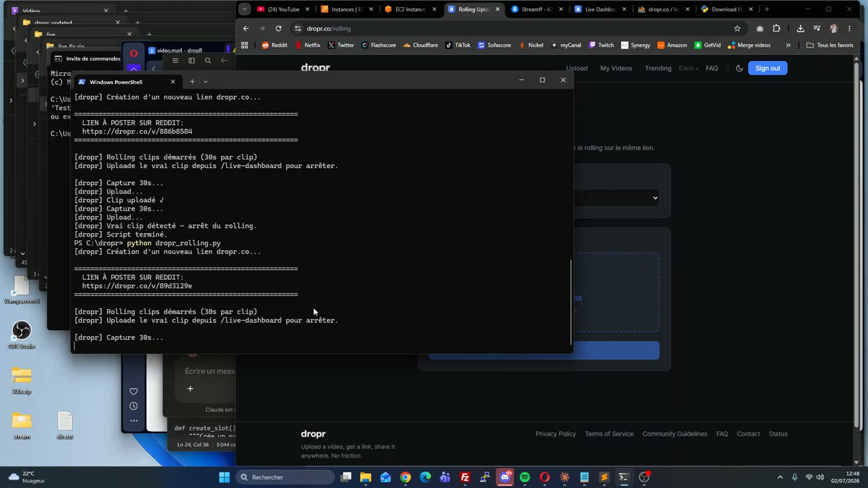The width and height of the screenshot is (868, 488).
Task: Open the Contact footer link
Action: click(748, 434)
